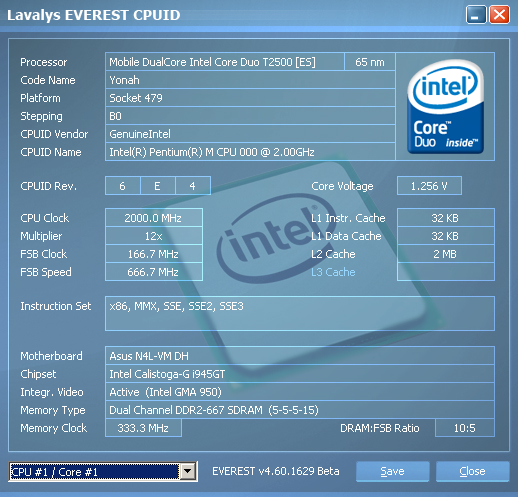Click the Core Voltage 1.256 V box
518x497 pixels.
tap(429, 186)
